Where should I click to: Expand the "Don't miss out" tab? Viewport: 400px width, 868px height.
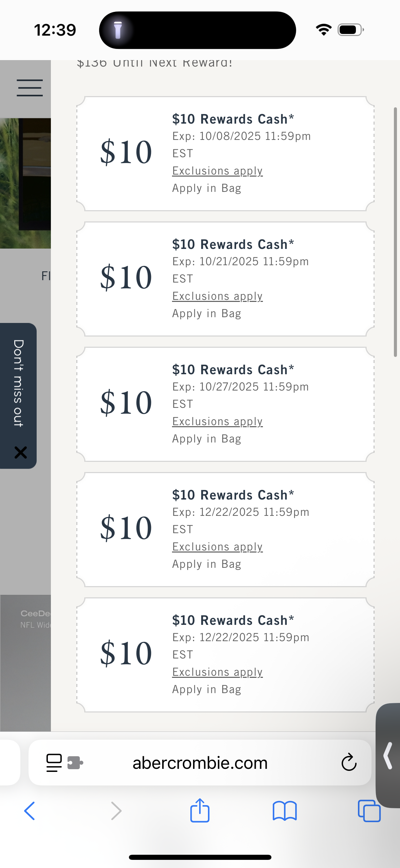pos(18,383)
